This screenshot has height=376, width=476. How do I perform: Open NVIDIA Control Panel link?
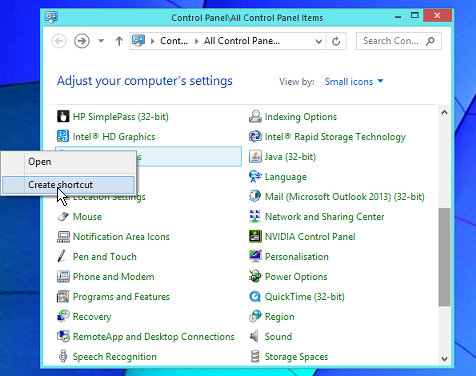pos(310,237)
